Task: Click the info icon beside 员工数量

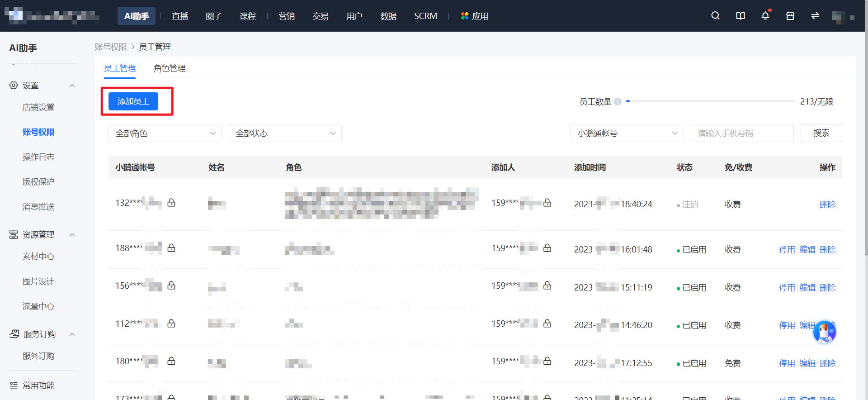Action: [618, 101]
